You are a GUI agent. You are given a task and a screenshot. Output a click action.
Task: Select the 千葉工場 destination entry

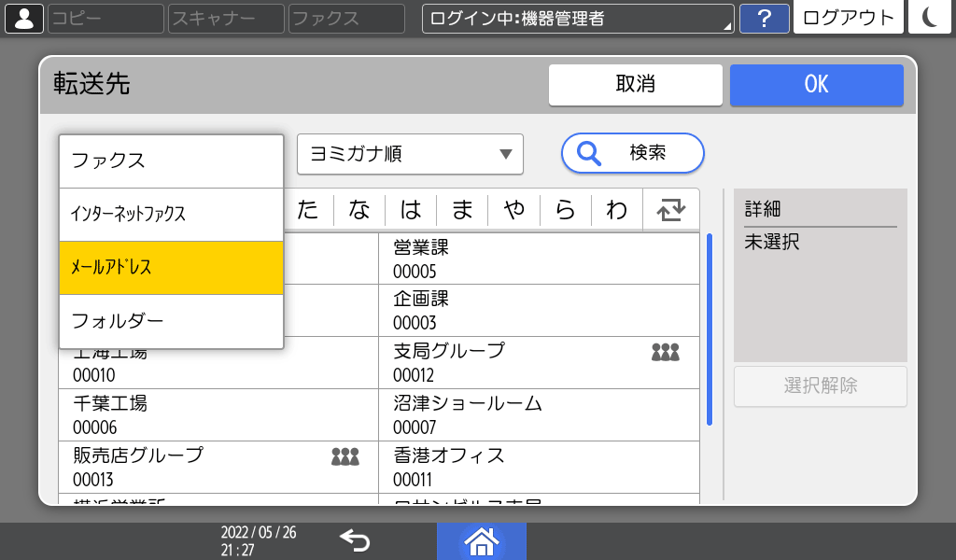coord(215,413)
